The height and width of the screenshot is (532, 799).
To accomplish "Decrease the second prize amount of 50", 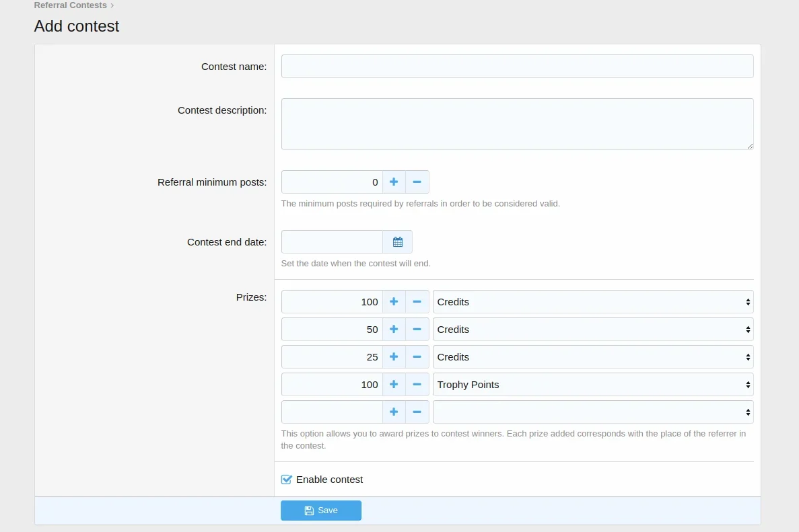I will pos(417,330).
